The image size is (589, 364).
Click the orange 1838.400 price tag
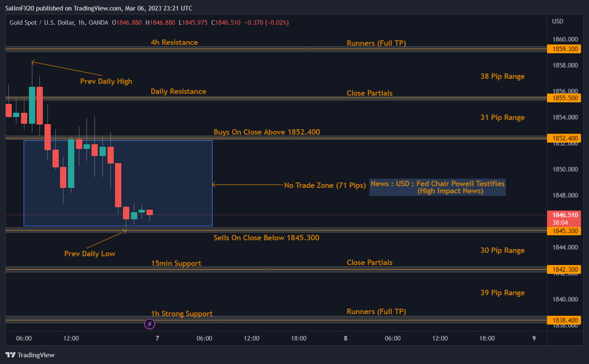564,320
